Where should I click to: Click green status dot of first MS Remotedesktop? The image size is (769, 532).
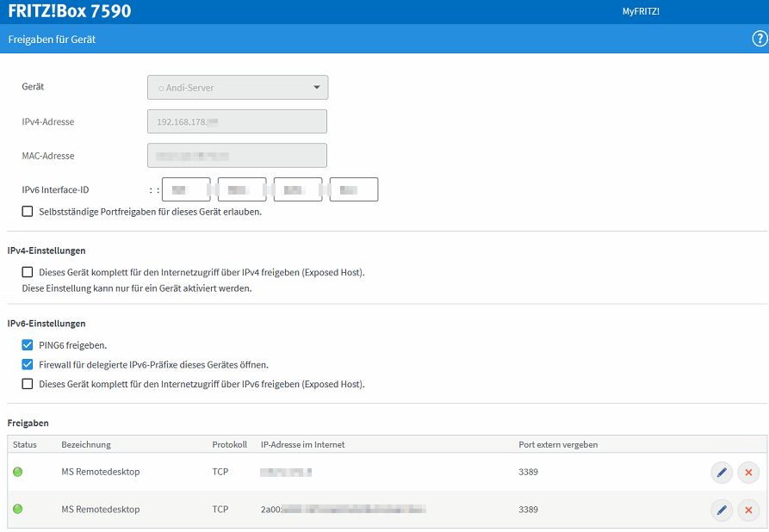(x=18, y=472)
